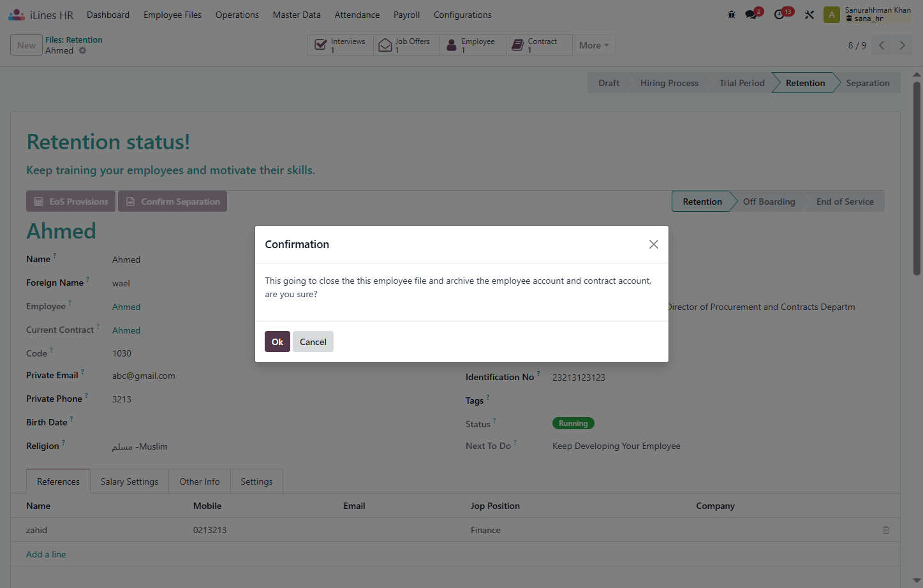Image resolution: width=923 pixels, height=588 pixels.
Task: Close the Confirmation dialog
Action: (654, 244)
